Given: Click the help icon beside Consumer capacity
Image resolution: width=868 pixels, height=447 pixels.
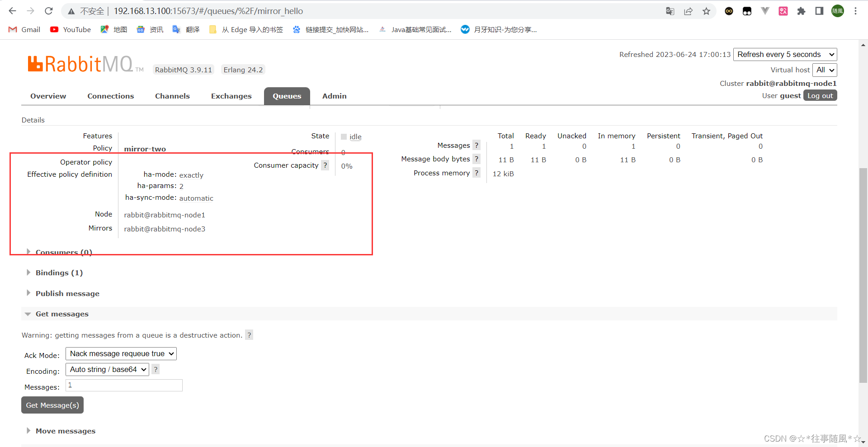Looking at the screenshot, I should [x=325, y=165].
